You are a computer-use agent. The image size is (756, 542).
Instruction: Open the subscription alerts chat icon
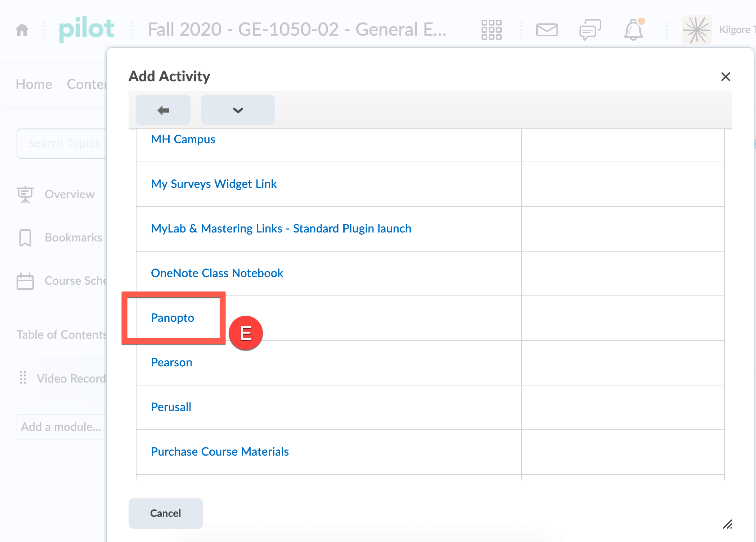tap(590, 30)
